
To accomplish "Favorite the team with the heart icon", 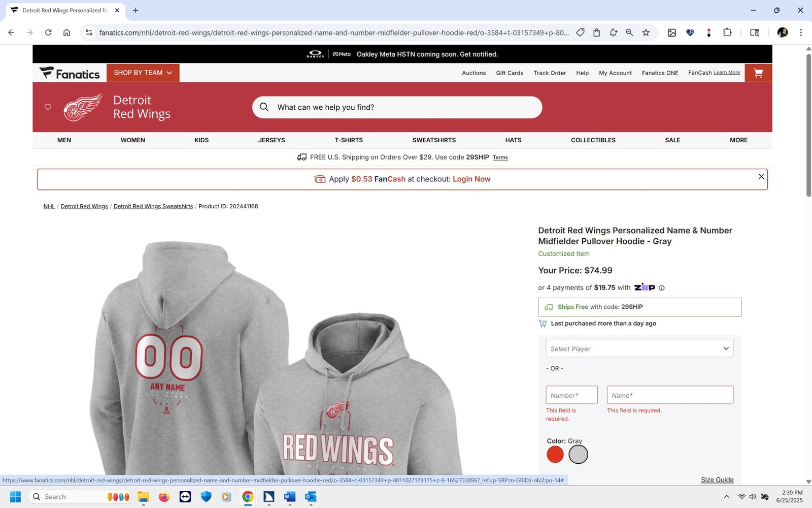I will [x=48, y=107].
